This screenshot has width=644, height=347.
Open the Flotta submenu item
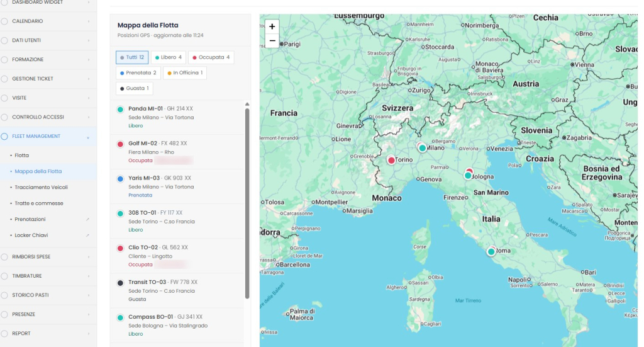click(22, 156)
